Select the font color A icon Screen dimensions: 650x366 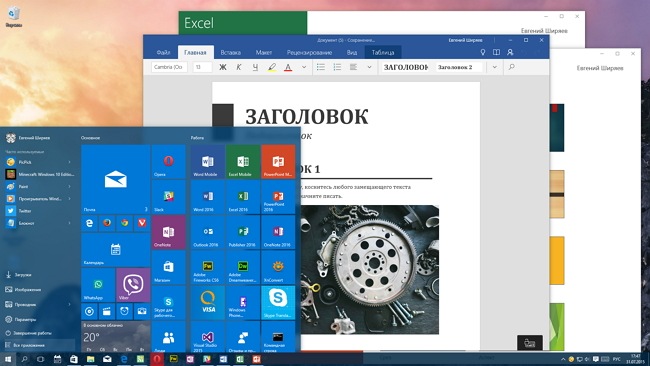tap(288, 67)
